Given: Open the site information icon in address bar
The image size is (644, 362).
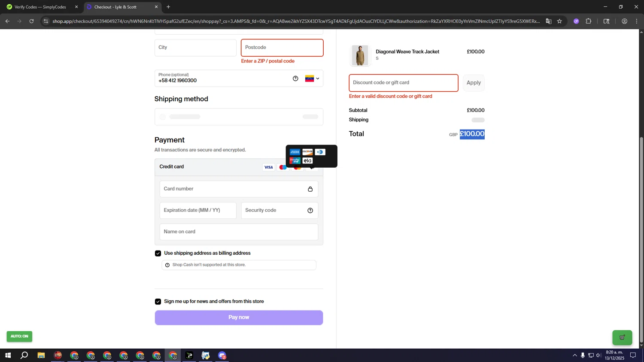Looking at the screenshot, I should click(x=46, y=21).
